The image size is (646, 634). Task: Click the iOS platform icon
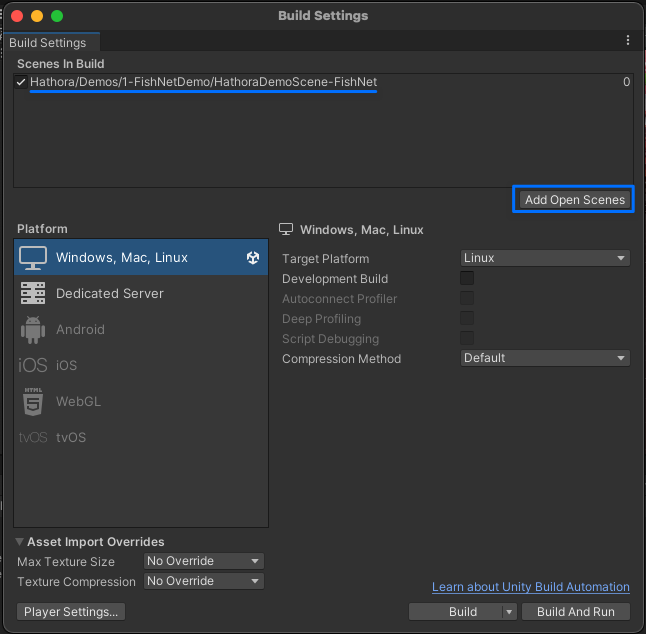(33, 365)
